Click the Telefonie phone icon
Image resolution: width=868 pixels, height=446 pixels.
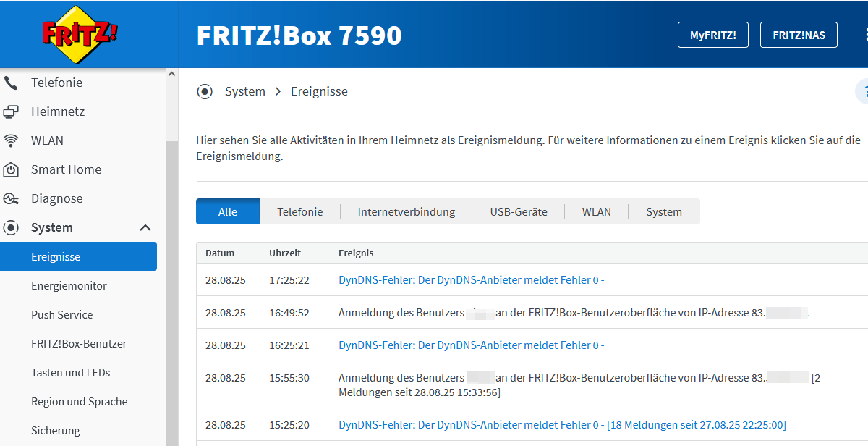pyautogui.click(x=11, y=83)
